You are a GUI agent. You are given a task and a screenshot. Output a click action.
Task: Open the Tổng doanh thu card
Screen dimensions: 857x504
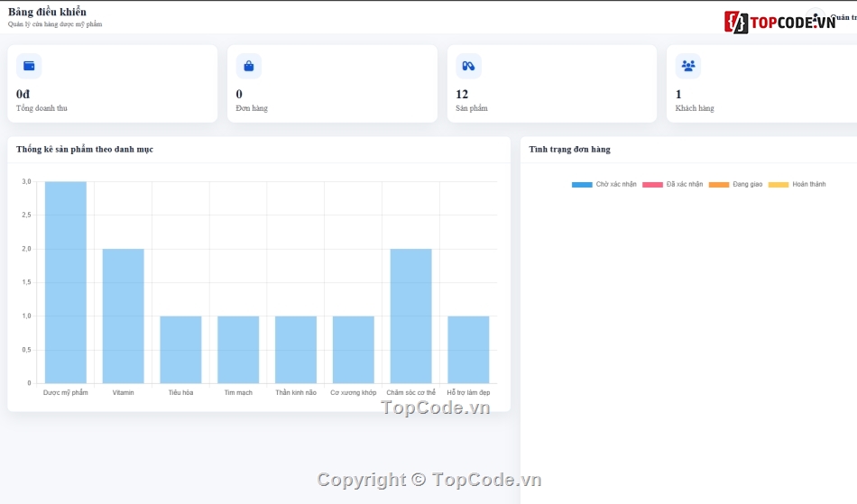(113, 84)
